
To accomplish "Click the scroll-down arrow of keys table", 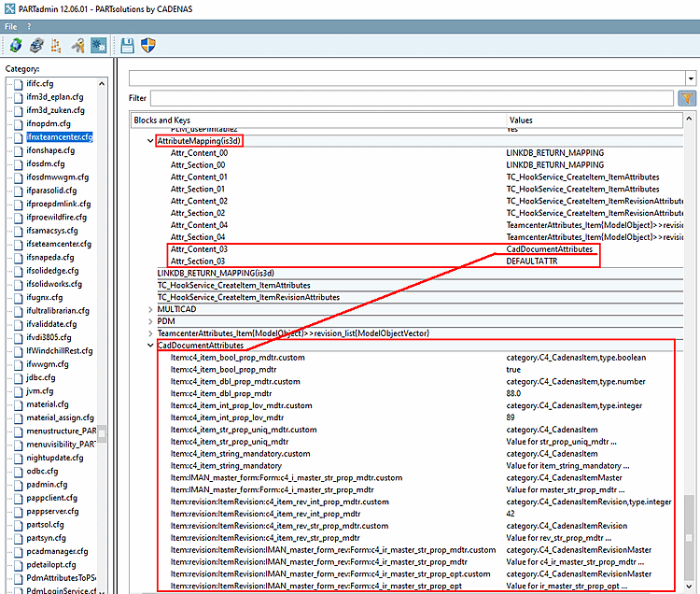I will pyautogui.click(x=689, y=586).
